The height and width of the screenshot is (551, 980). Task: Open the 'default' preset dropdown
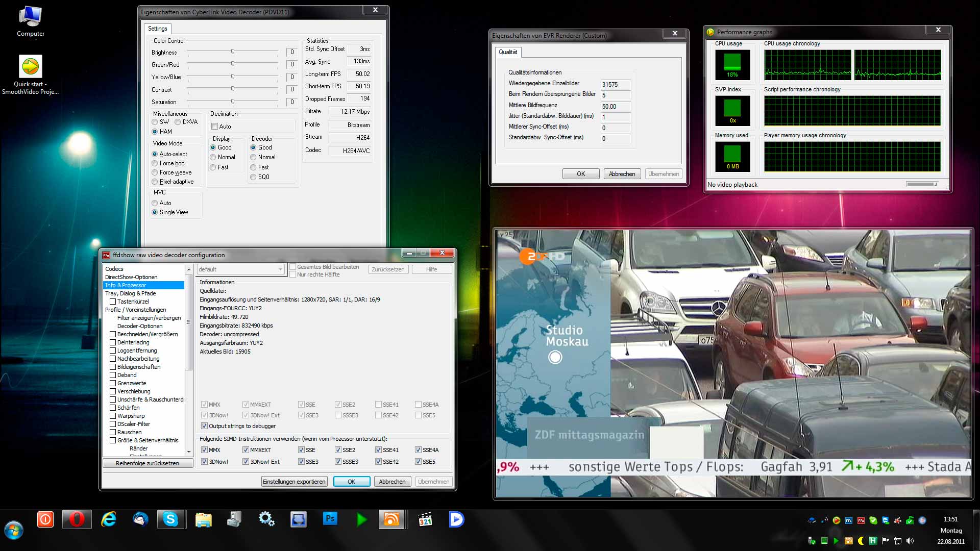(240, 269)
